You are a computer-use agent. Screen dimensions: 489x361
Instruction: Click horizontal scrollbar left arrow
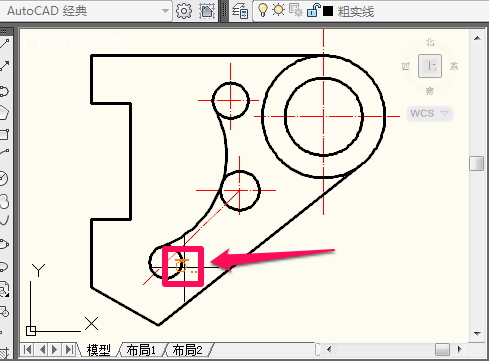329,350
